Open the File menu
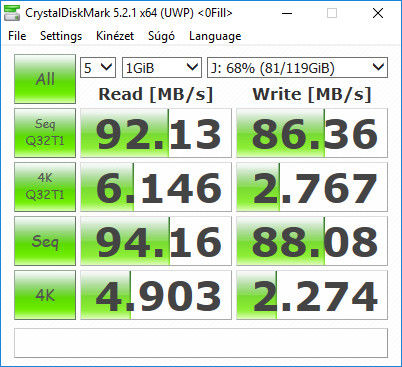Screen dimensions: 402x367 point(17,36)
